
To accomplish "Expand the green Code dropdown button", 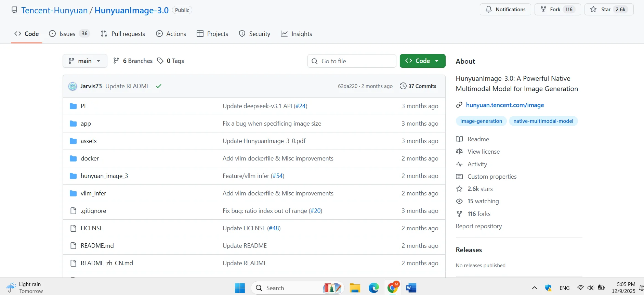I will click(x=422, y=61).
